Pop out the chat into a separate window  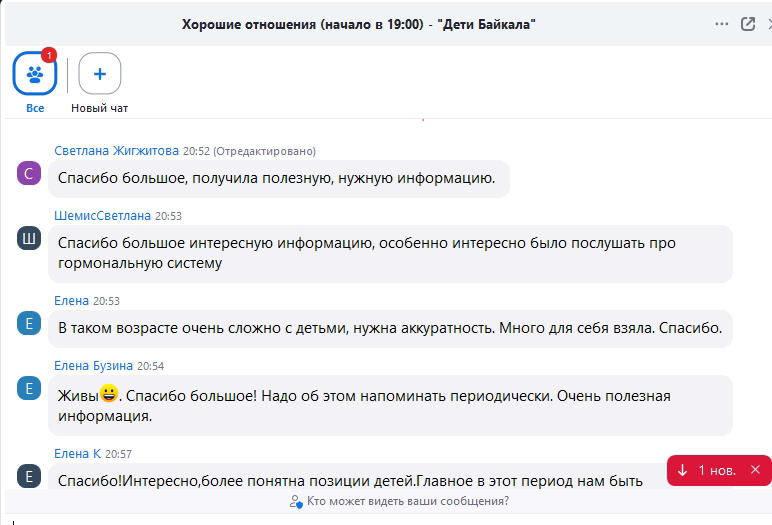click(x=747, y=24)
